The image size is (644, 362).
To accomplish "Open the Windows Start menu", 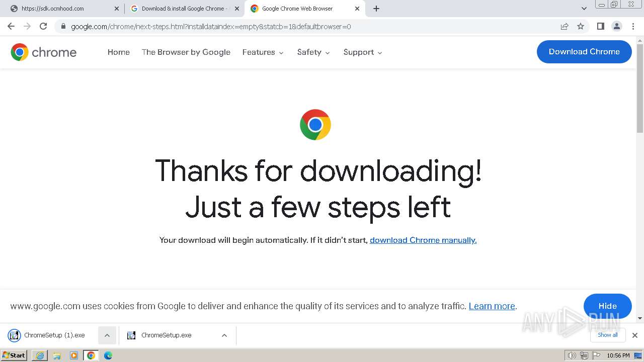I will (x=14, y=355).
